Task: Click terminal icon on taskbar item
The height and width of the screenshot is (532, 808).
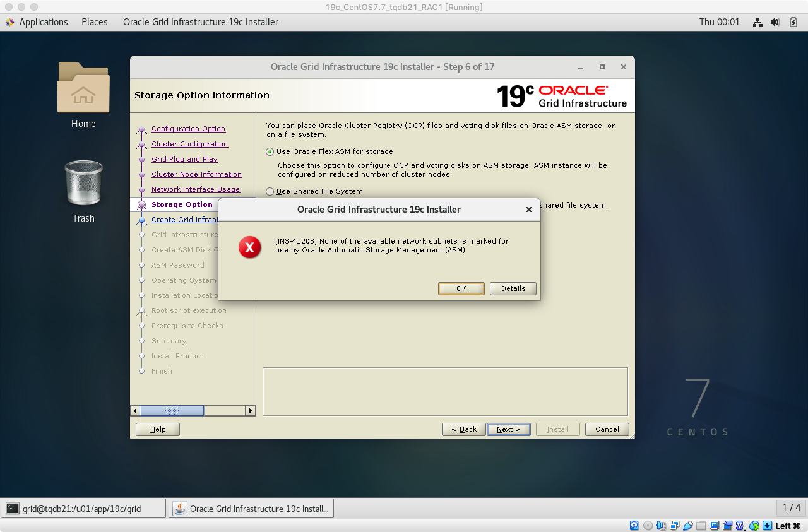Action: click(x=12, y=508)
